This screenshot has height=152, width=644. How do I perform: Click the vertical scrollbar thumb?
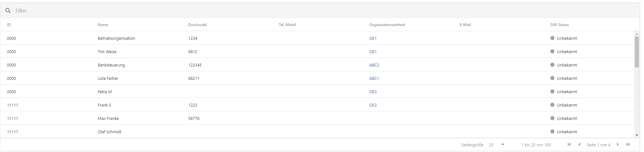tap(637, 52)
